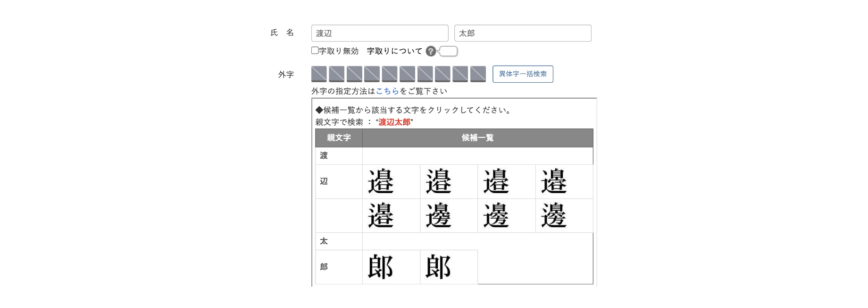This screenshot has height=308, width=868.
Task: Choose the second 辺 variant in the top row
Action: click(438, 181)
